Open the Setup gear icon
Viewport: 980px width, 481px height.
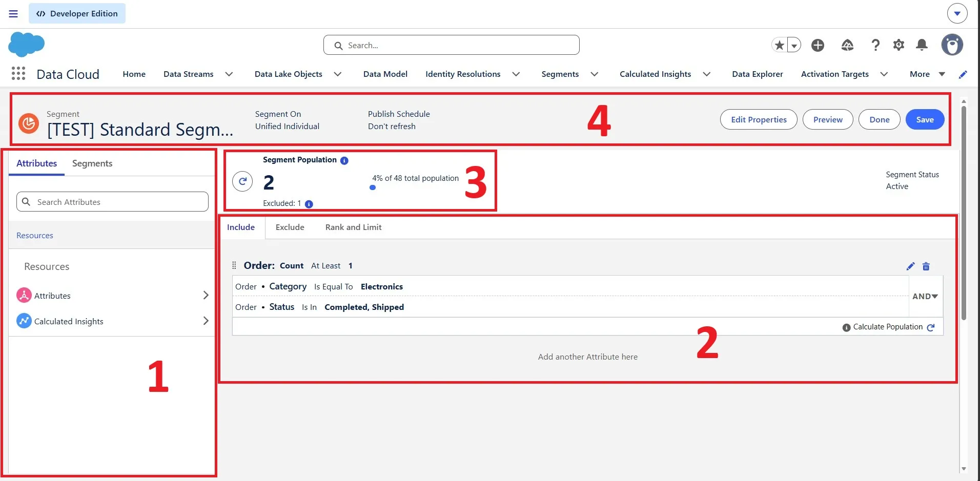(x=899, y=45)
